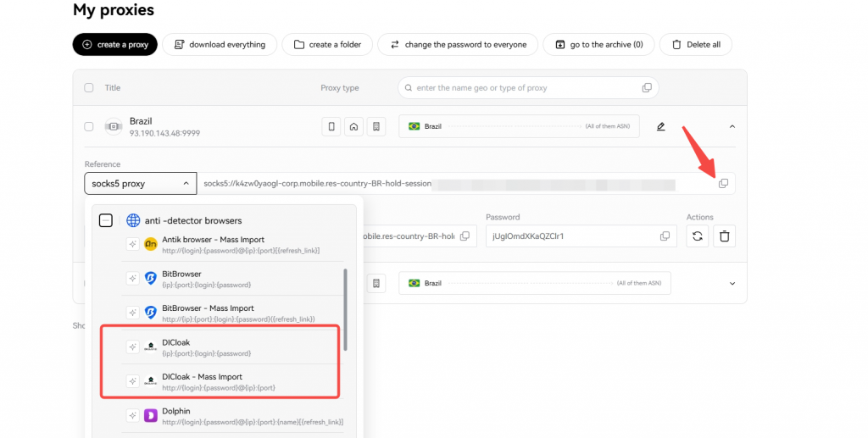This screenshot has height=438, width=868.
Task: Check the Brazil proxy row checkbox
Action: click(89, 127)
